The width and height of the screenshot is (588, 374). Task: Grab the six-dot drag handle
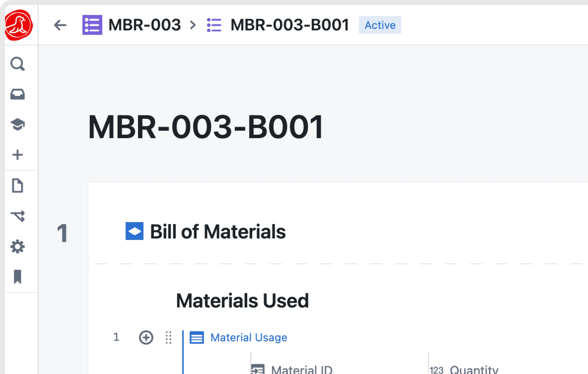tap(168, 338)
